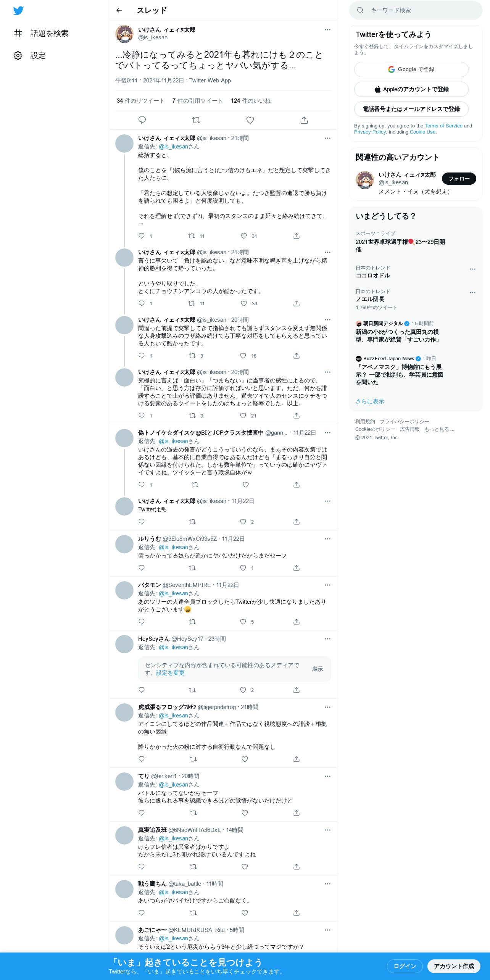The height and width of the screenshot is (980, 490).
Task: Click the Twitter bird logo
Action: click(18, 11)
